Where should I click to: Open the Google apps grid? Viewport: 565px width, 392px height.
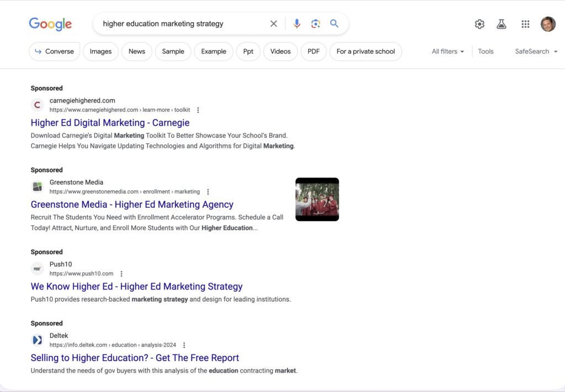[x=525, y=24]
